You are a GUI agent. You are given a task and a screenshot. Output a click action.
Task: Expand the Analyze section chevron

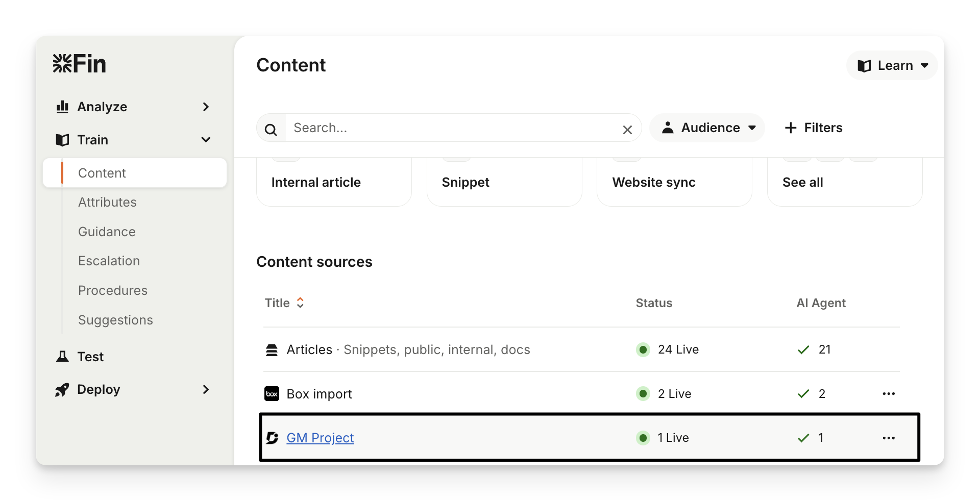pyautogui.click(x=206, y=107)
